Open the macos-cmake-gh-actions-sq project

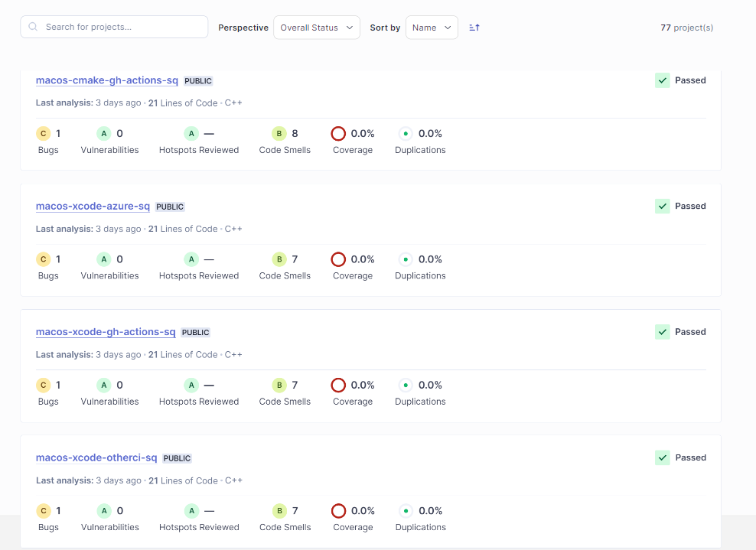point(107,80)
